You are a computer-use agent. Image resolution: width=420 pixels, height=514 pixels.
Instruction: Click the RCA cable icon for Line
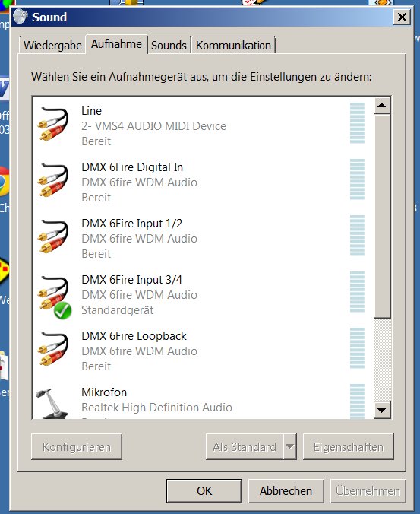(x=53, y=125)
